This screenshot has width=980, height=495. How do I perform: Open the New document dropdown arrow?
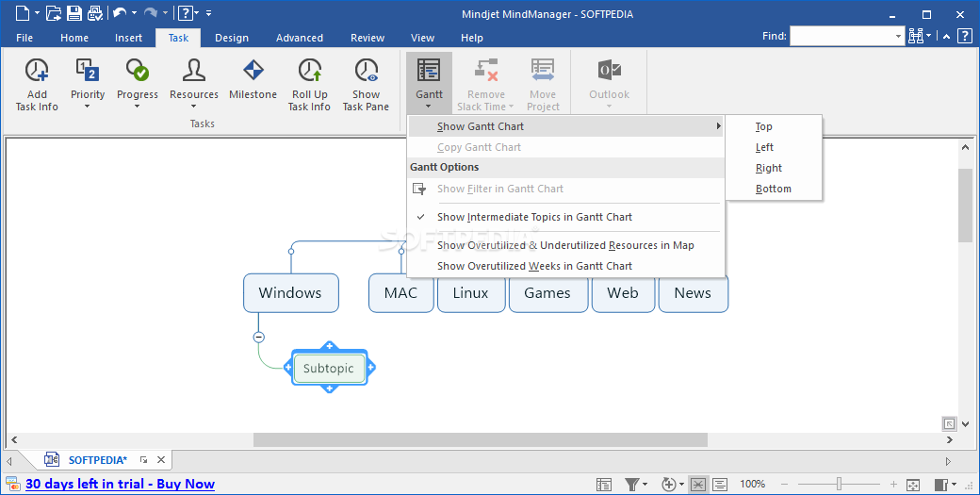[37, 12]
